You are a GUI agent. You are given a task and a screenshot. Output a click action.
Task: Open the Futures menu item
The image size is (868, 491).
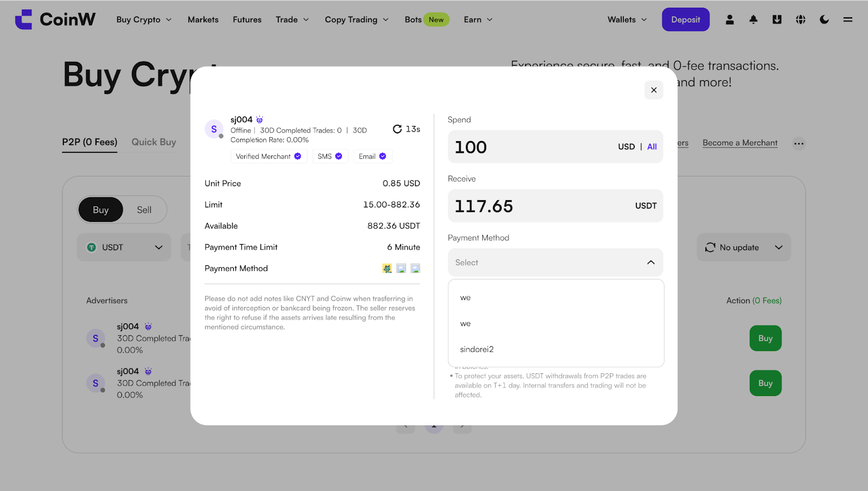(247, 20)
